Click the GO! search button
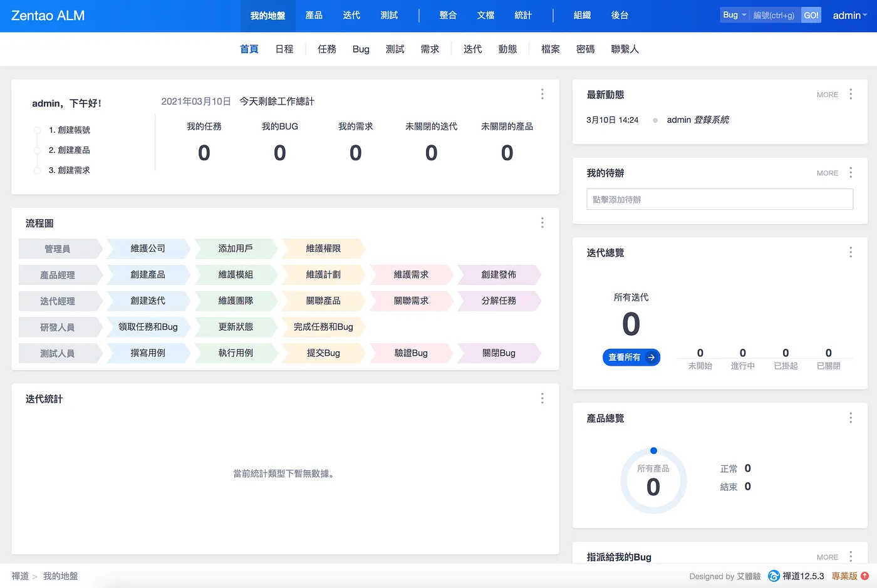This screenshot has height=588, width=877. (x=811, y=15)
